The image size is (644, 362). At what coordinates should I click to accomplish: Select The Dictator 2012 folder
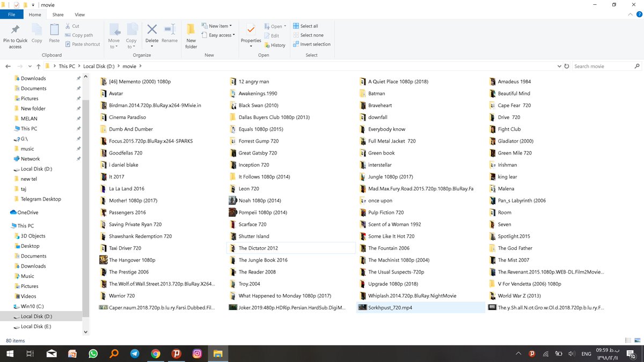click(291, 248)
